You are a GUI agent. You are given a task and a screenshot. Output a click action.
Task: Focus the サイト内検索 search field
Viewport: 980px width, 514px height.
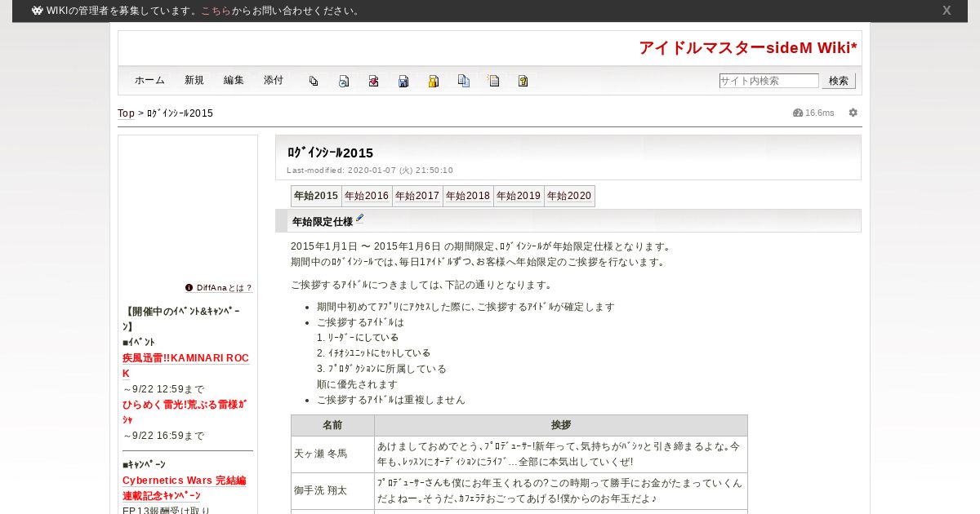pos(768,81)
